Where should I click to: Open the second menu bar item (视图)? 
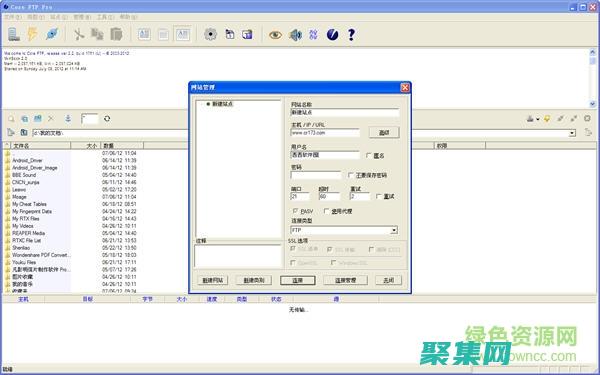35,17
